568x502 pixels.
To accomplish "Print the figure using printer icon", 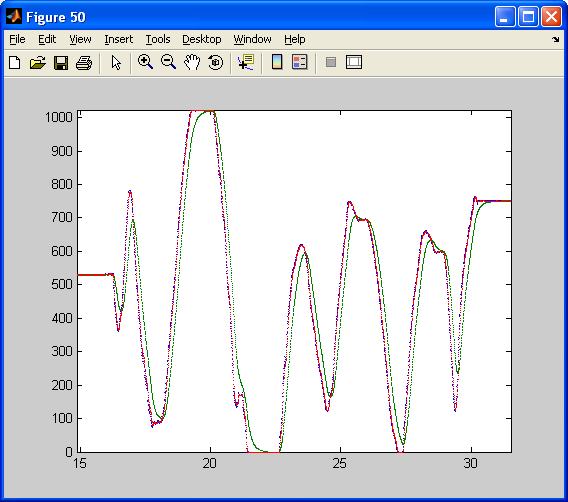I will [x=84, y=63].
